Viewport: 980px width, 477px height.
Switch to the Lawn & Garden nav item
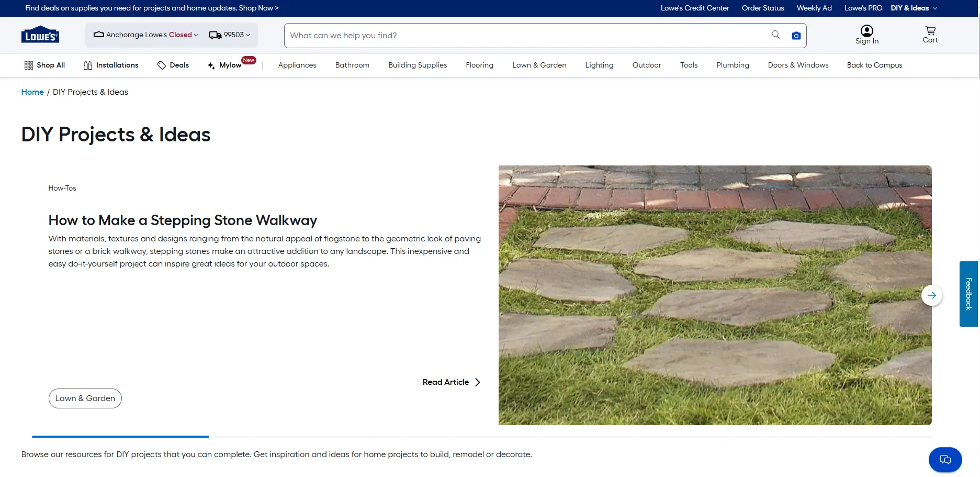click(x=539, y=65)
